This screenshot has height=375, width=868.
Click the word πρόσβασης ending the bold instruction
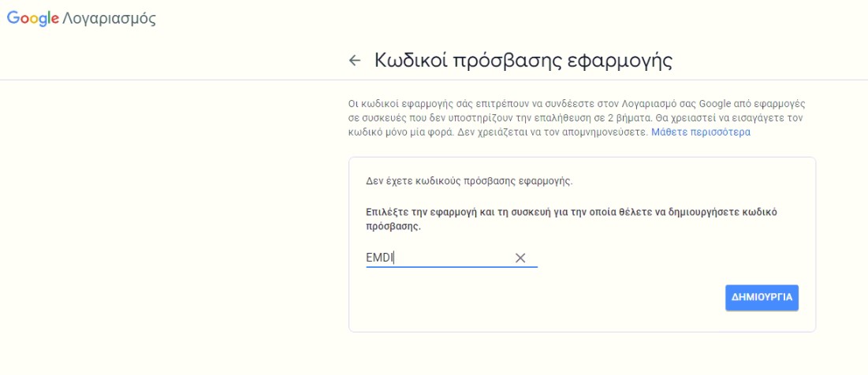click(x=393, y=227)
